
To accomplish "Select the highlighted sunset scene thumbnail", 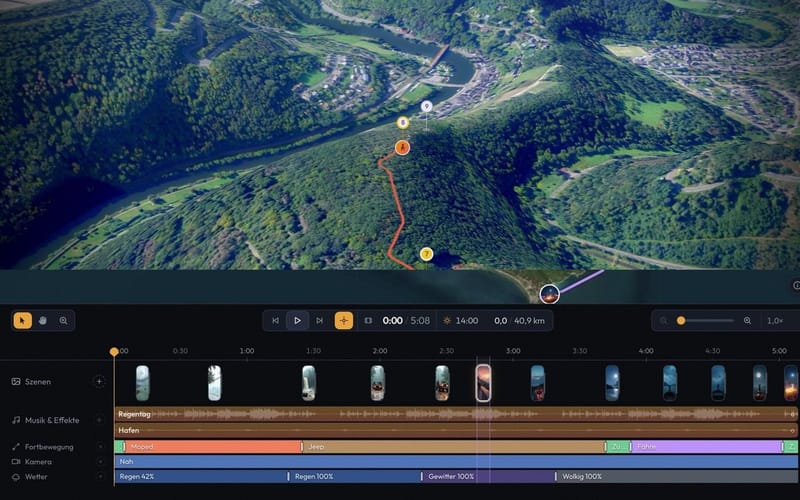I will pyautogui.click(x=483, y=383).
